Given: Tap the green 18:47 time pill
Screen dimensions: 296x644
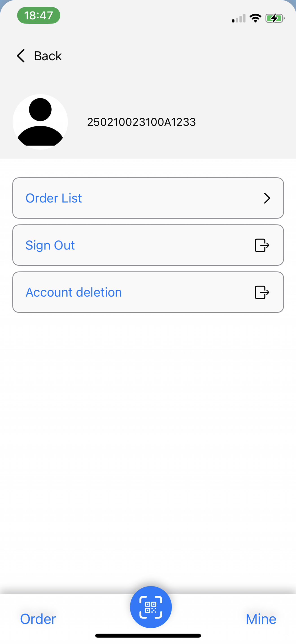Looking at the screenshot, I should coord(38,15).
